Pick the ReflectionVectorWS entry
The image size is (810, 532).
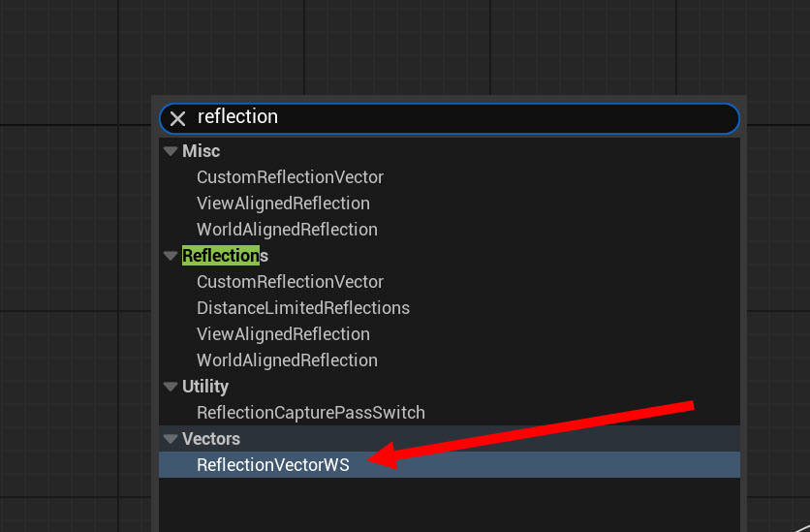(x=450, y=465)
